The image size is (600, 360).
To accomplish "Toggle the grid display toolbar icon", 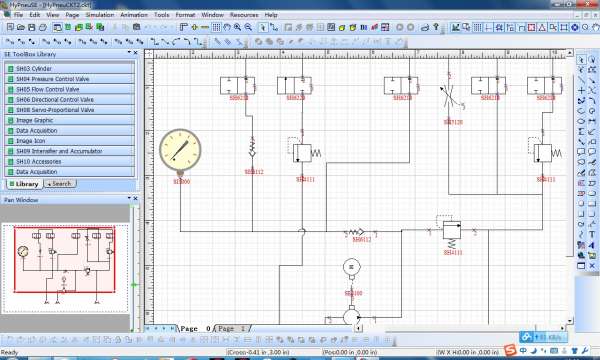I will click(x=216, y=27).
